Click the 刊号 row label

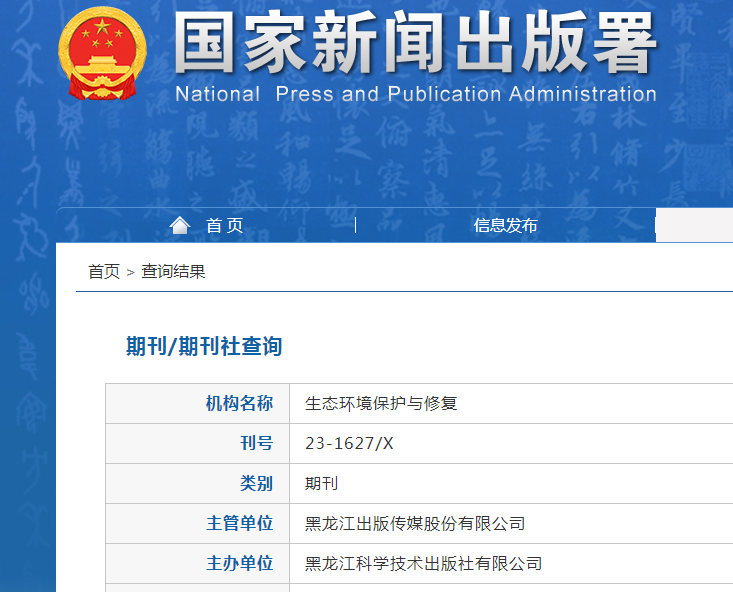256,444
